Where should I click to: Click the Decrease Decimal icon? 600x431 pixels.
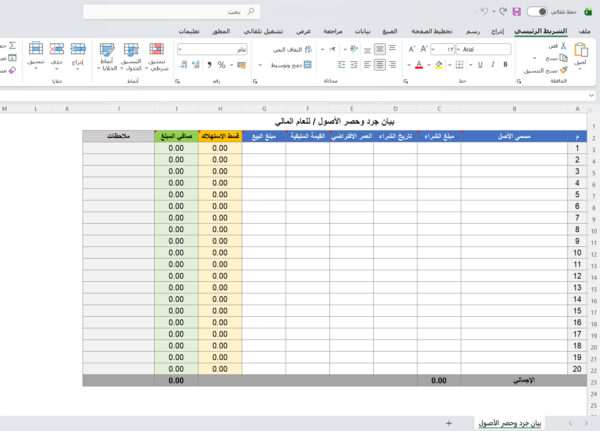click(x=183, y=65)
